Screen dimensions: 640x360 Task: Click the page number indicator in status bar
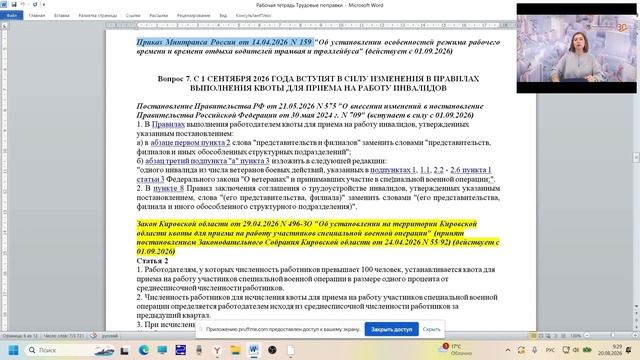(20, 336)
